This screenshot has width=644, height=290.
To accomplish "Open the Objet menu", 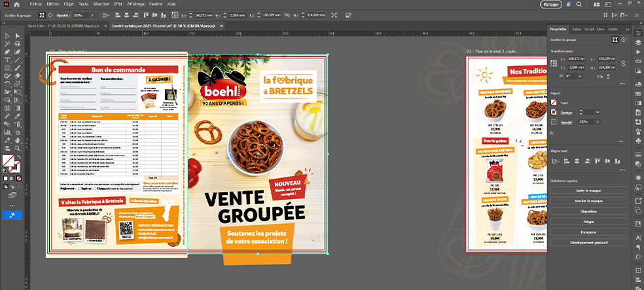I will click(x=69, y=4).
